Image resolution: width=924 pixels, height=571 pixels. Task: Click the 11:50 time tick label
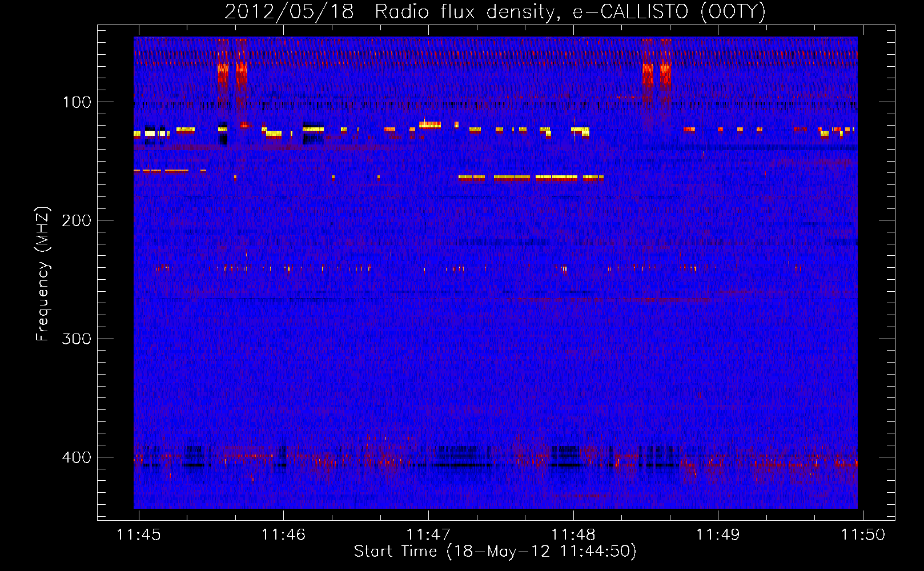pos(863,534)
